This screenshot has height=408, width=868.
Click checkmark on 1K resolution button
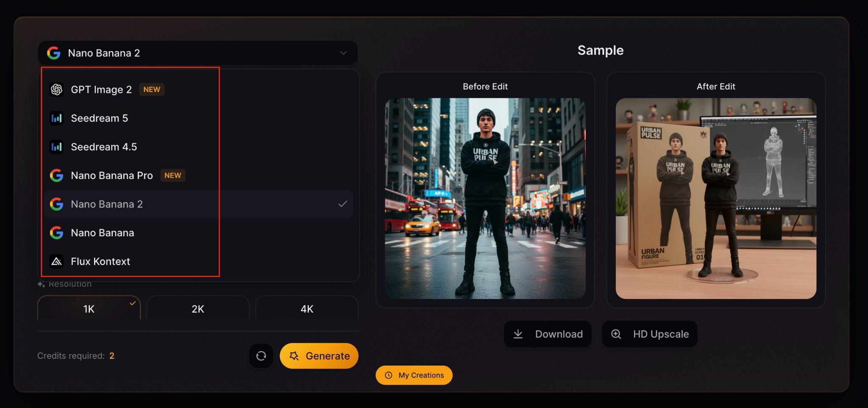click(x=133, y=303)
